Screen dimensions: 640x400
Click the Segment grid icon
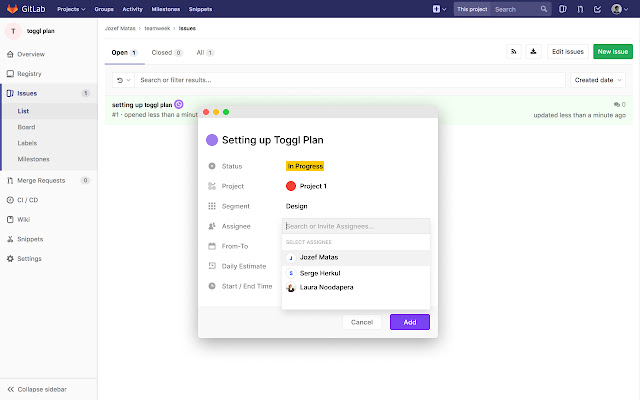212,206
